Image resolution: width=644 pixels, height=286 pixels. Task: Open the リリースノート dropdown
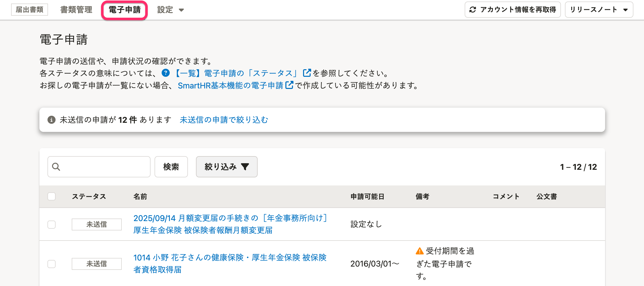[x=599, y=10]
